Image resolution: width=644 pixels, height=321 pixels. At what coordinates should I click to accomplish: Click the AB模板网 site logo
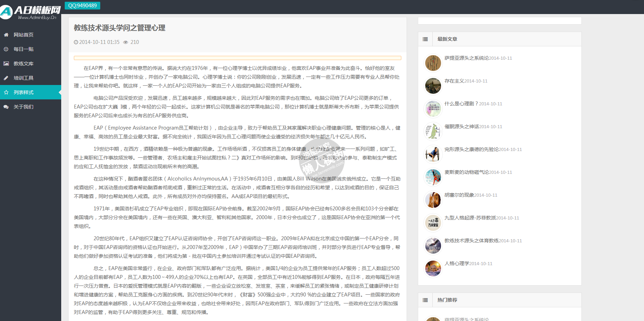30,12
